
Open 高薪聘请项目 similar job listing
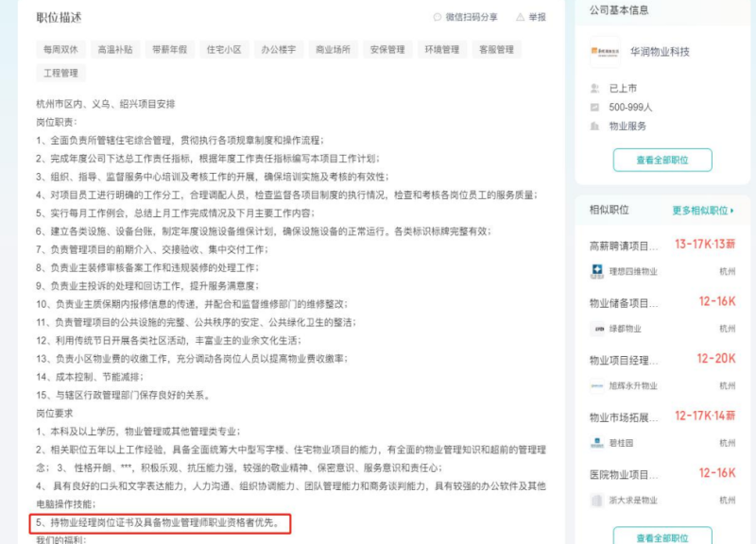[624, 246]
